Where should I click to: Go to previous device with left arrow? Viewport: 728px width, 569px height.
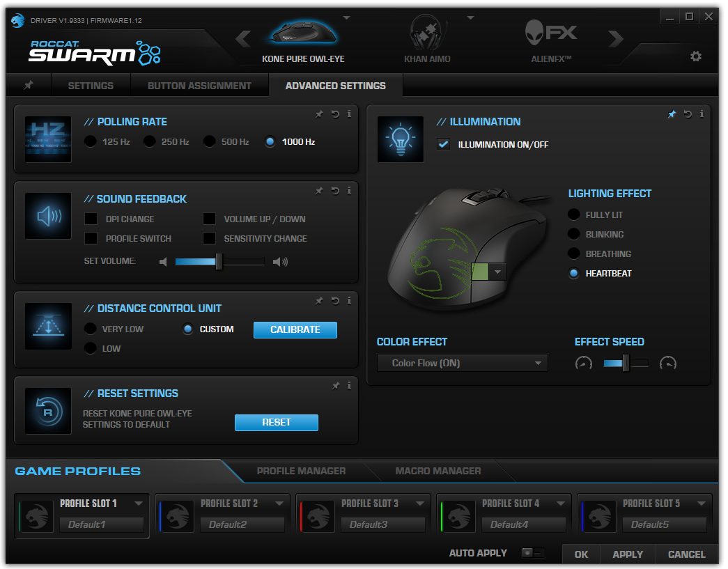[243, 38]
